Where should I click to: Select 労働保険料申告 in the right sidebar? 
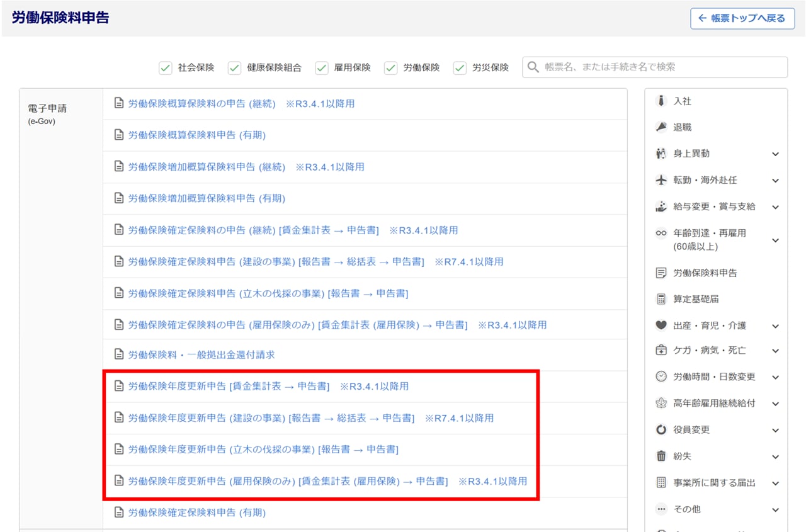pyautogui.click(x=705, y=273)
